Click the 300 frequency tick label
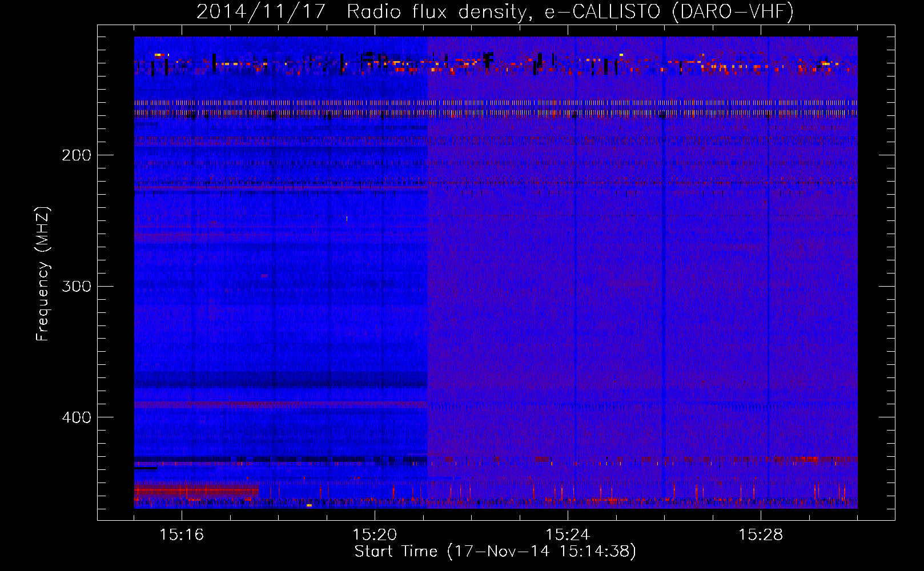This screenshot has width=924, height=571. pos(77,286)
